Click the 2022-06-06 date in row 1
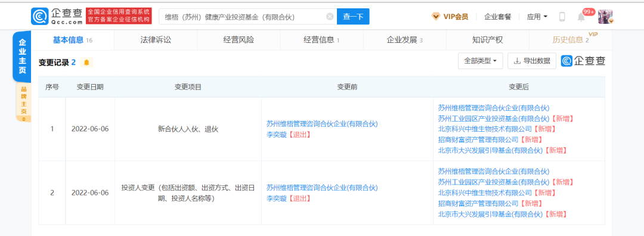This screenshot has height=236, width=644. pyautogui.click(x=90, y=129)
